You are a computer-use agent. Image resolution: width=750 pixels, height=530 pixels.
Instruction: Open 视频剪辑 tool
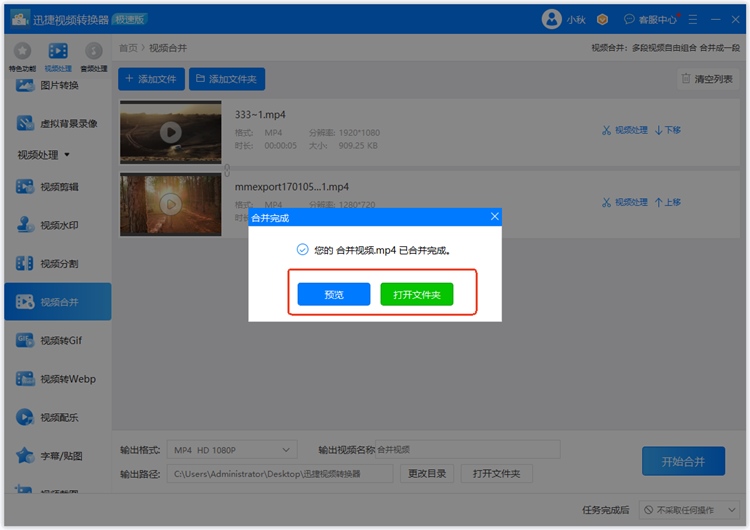click(x=58, y=187)
